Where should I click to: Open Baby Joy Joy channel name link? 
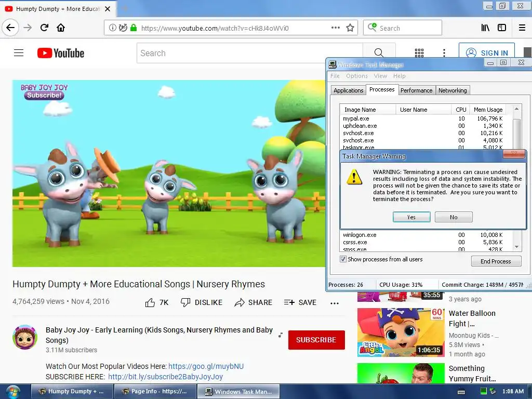click(x=159, y=335)
